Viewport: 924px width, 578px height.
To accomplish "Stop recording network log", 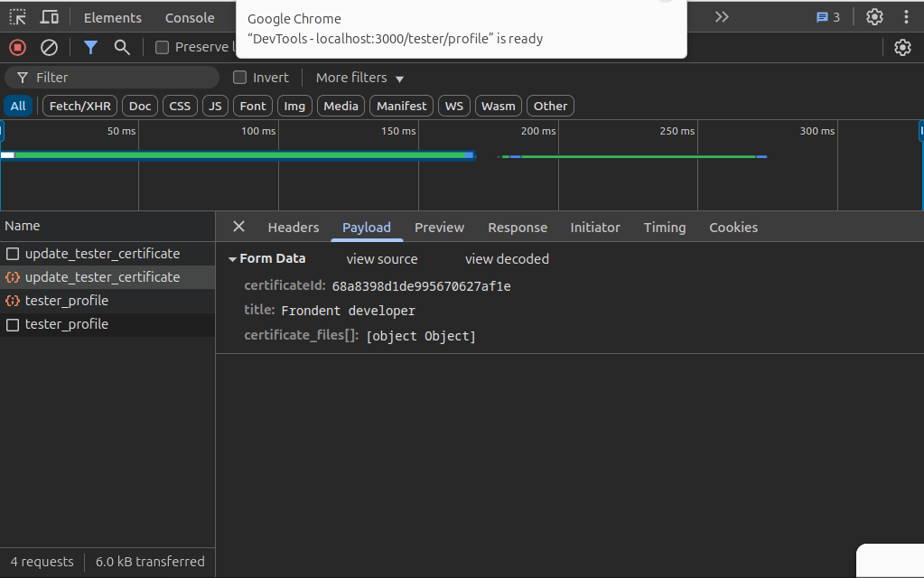I will [18, 47].
